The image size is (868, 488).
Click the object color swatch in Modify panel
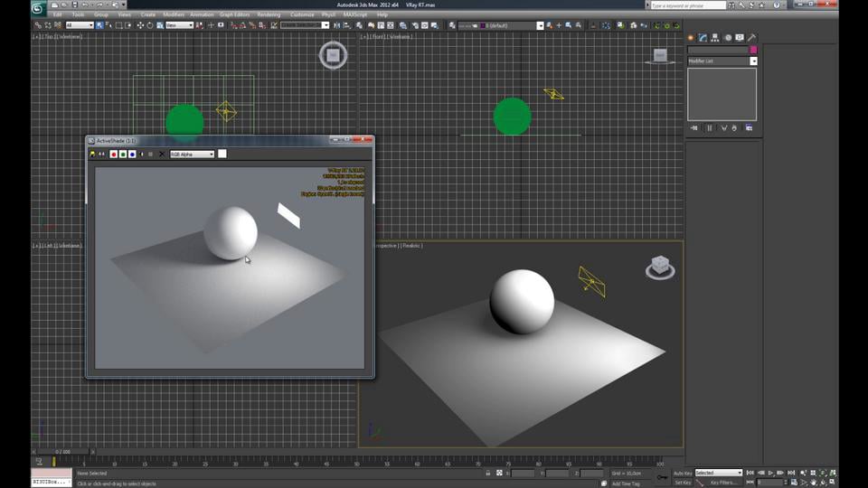[753, 50]
